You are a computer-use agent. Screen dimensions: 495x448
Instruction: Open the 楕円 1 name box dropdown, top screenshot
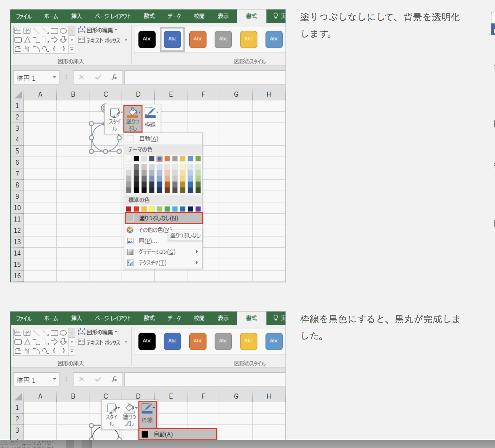(55, 77)
